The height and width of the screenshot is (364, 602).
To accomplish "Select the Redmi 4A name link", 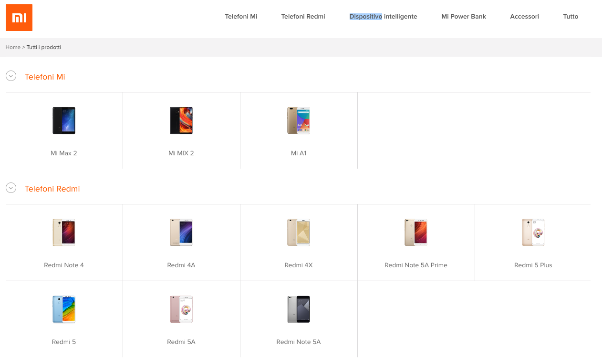I will click(181, 265).
